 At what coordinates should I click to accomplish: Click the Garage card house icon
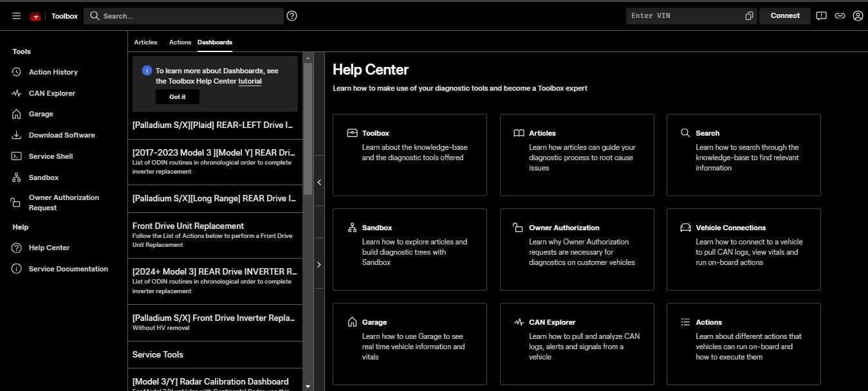pyautogui.click(x=352, y=322)
